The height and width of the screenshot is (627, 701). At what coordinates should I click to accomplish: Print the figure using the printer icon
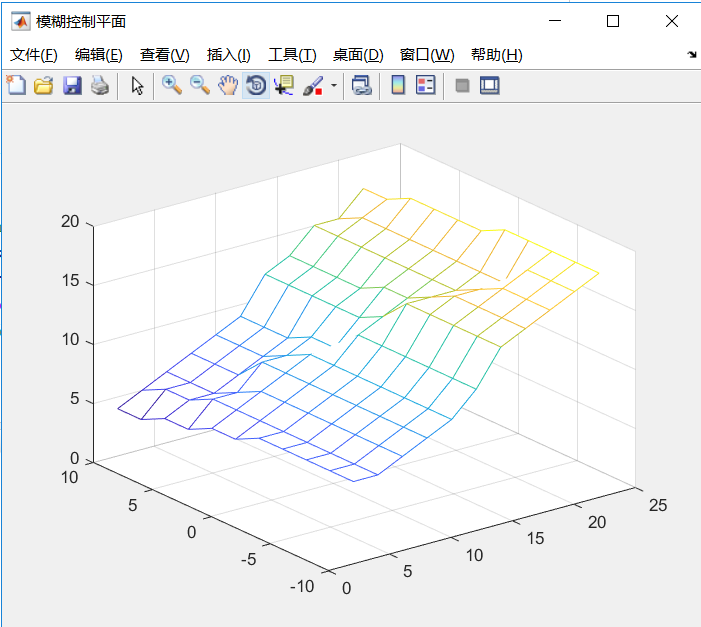coord(100,85)
